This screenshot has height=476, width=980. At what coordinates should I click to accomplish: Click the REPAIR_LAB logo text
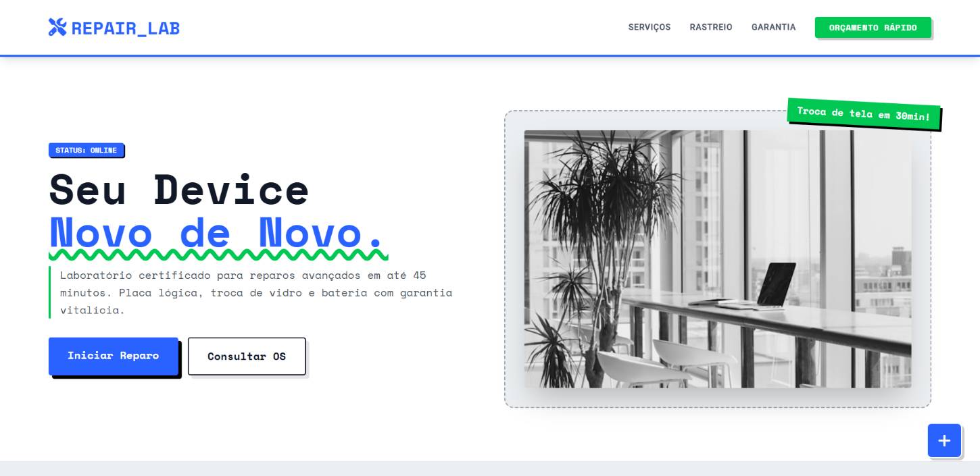pos(126,28)
